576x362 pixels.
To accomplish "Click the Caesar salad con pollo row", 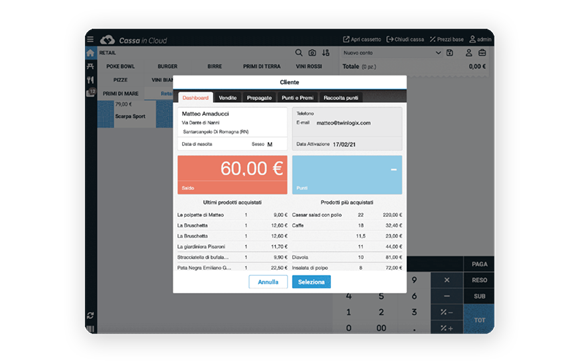I will tap(347, 215).
